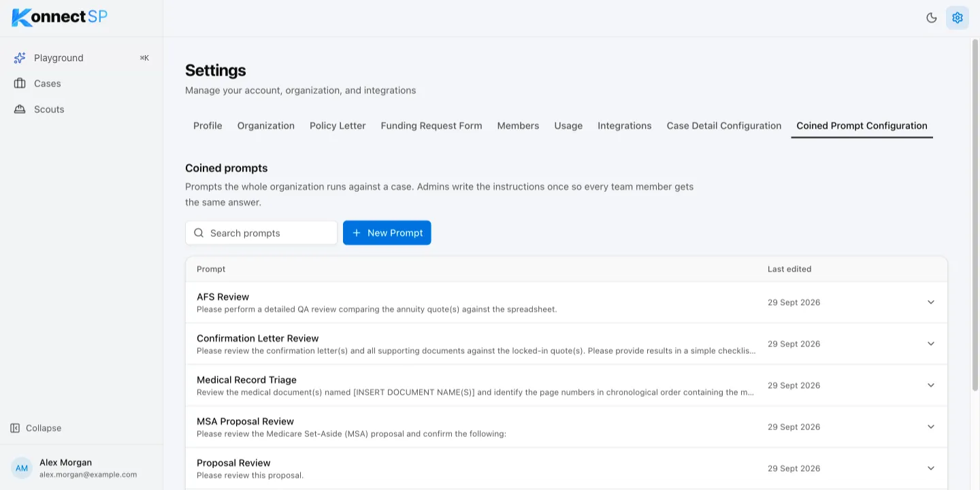Select Case Detail Configuration tab
The height and width of the screenshot is (490, 980).
point(724,126)
